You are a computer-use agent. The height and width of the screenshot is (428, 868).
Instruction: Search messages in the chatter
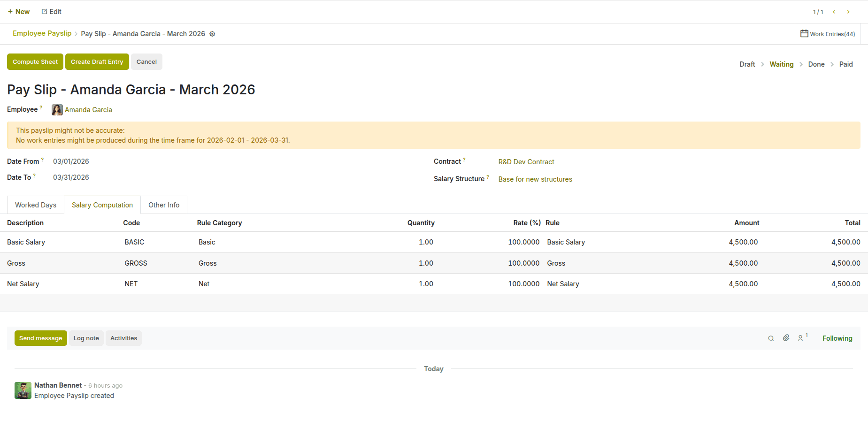(771, 338)
